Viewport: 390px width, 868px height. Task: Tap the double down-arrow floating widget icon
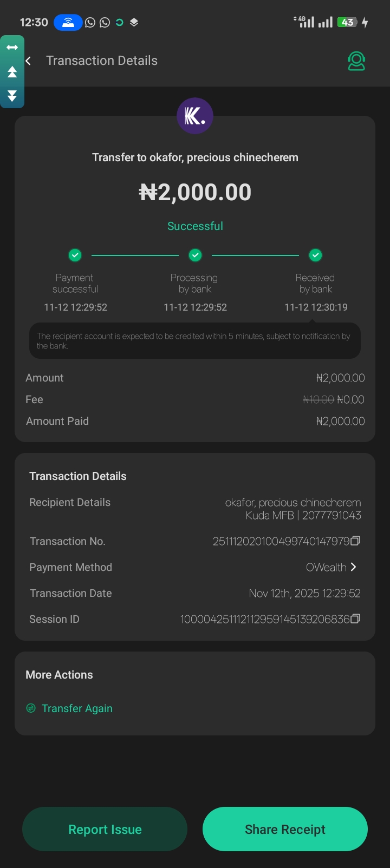tap(12, 96)
